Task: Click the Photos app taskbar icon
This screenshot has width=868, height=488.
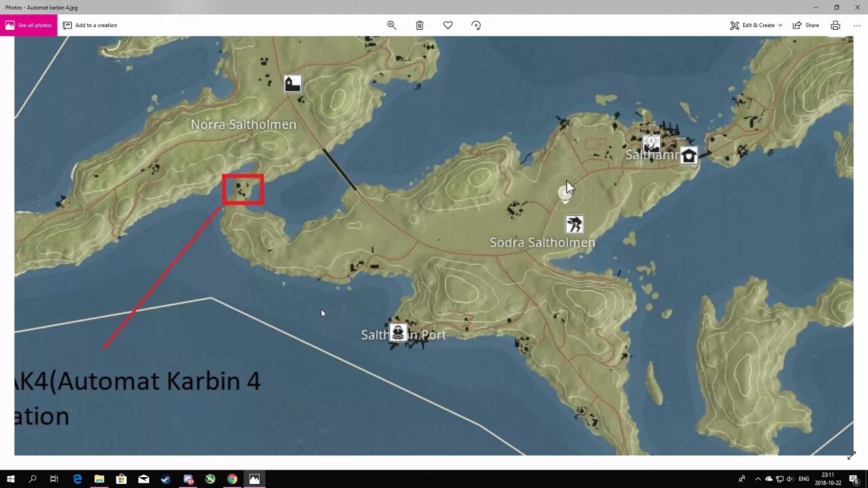Action: pos(254,479)
